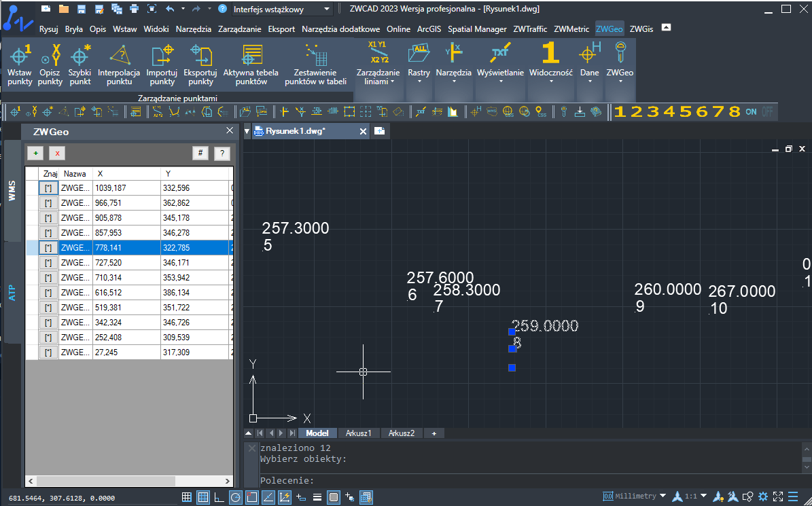Toggle the yellow ON switch in toolbar
The width and height of the screenshot is (812, 506).
pyautogui.click(x=751, y=111)
